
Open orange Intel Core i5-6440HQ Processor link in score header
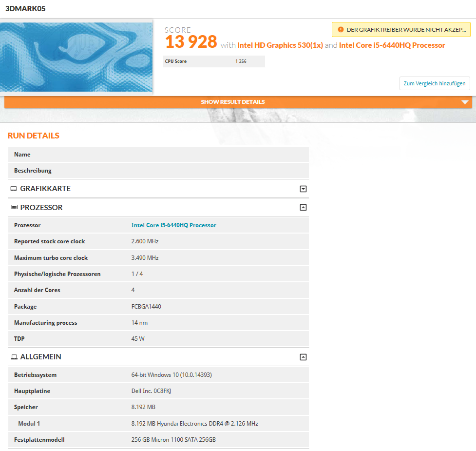pyautogui.click(x=392, y=45)
